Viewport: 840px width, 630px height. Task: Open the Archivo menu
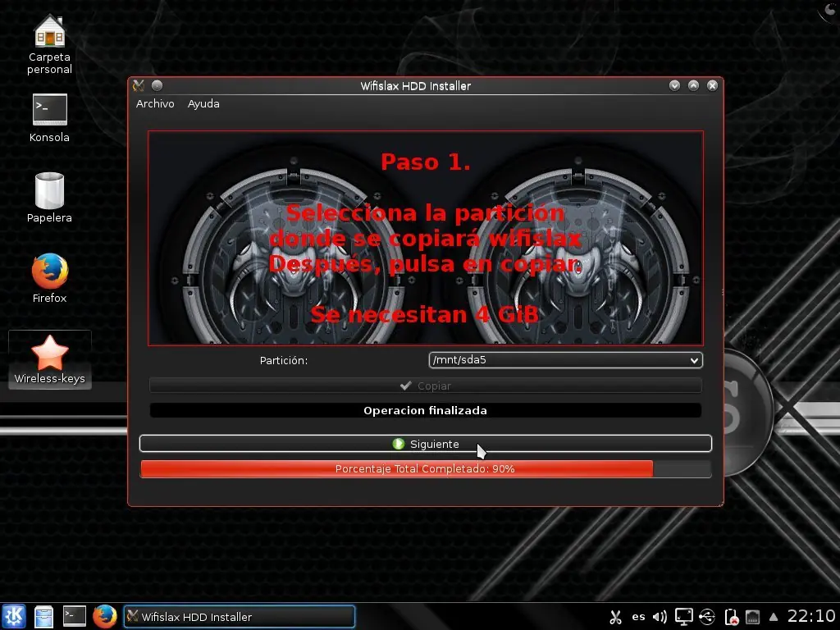[155, 104]
